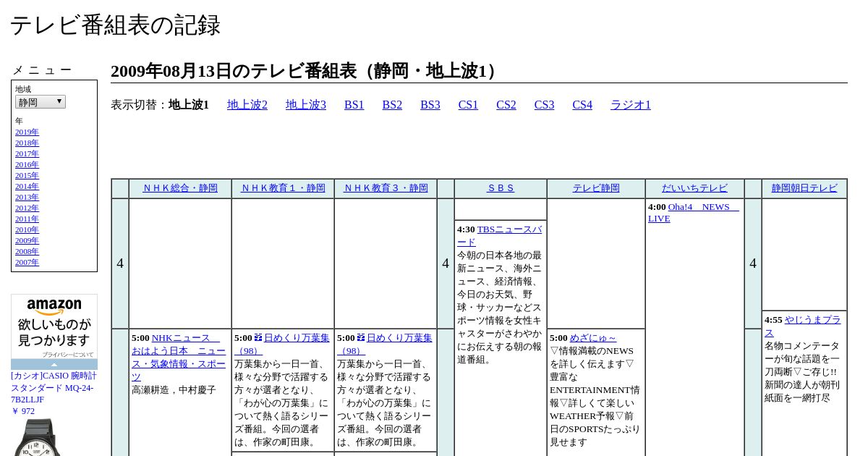The height and width of the screenshot is (456, 868).
Task: Switch to the 地上波3 listing
Action: (306, 105)
